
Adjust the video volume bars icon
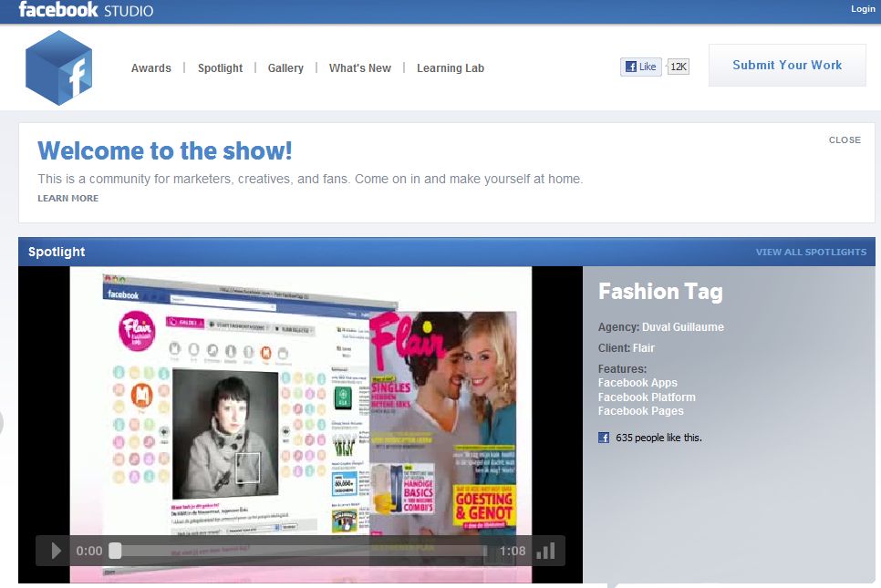click(x=545, y=551)
